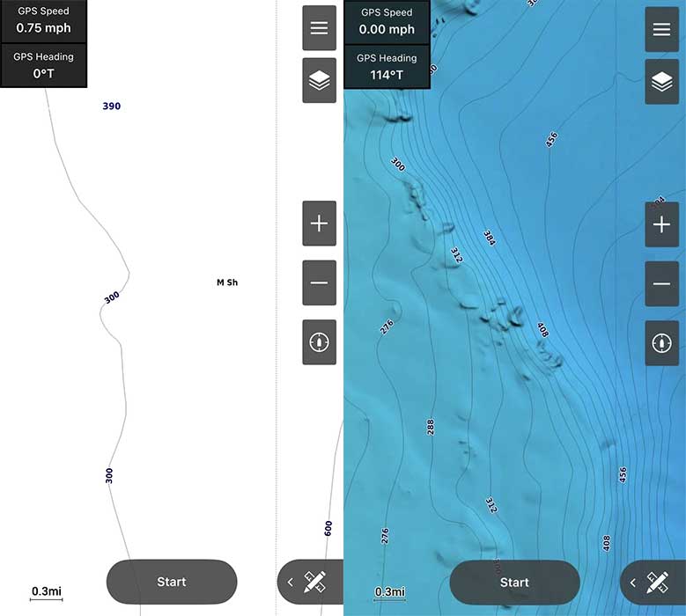
Task: Zoom in on right blue relief map
Action: [x=662, y=224]
